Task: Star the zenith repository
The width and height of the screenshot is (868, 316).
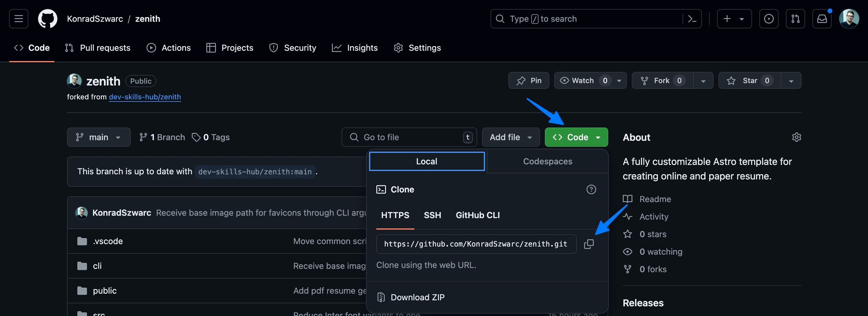Action: [750, 81]
